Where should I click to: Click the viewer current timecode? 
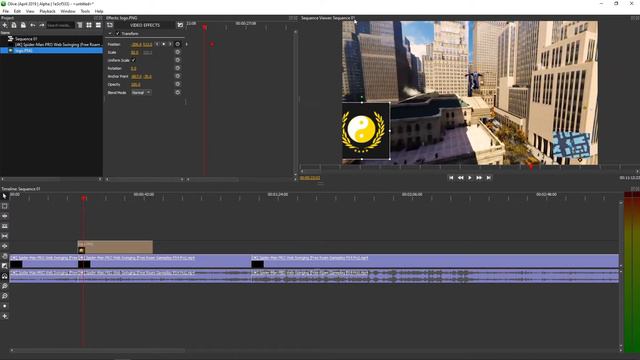point(310,178)
